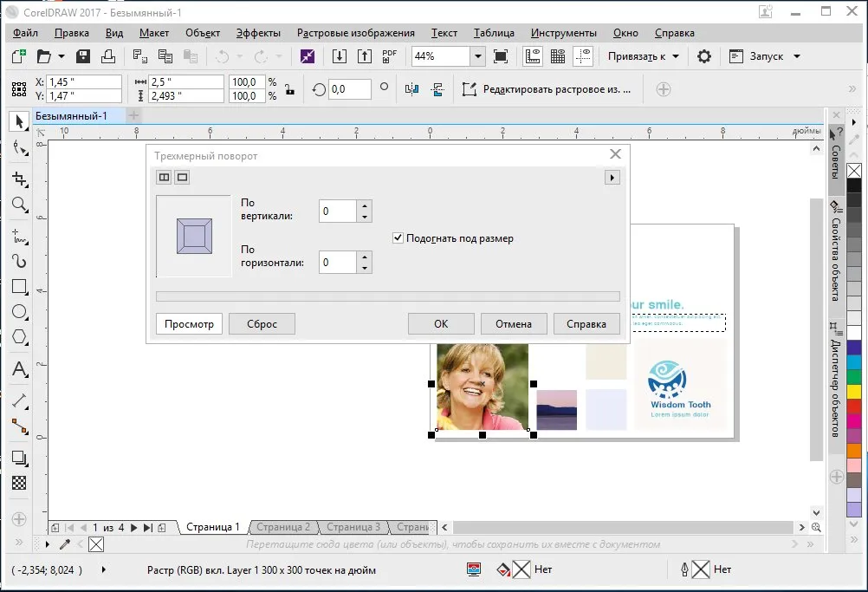
Task: Toggle the Подогнать под размер checkbox
Action: click(398, 238)
